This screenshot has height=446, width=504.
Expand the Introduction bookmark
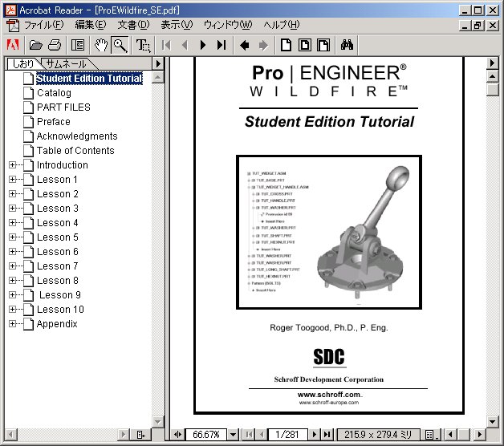12,164
